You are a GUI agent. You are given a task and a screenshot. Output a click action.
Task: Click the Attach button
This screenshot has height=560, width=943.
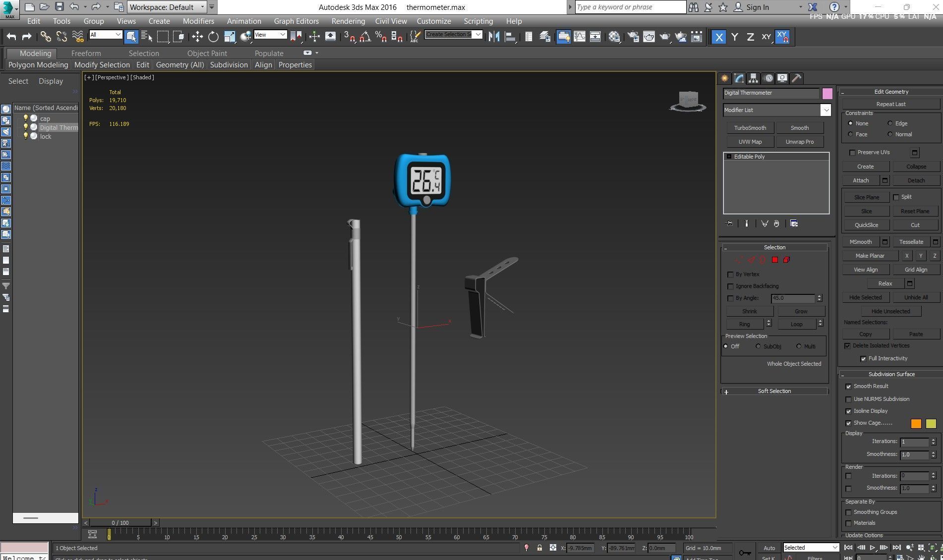click(x=861, y=180)
